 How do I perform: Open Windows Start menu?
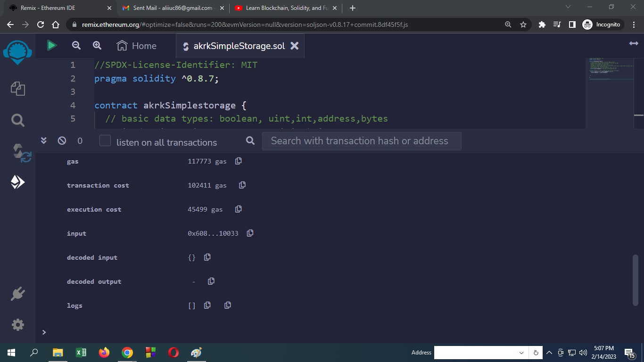[11, 353]
